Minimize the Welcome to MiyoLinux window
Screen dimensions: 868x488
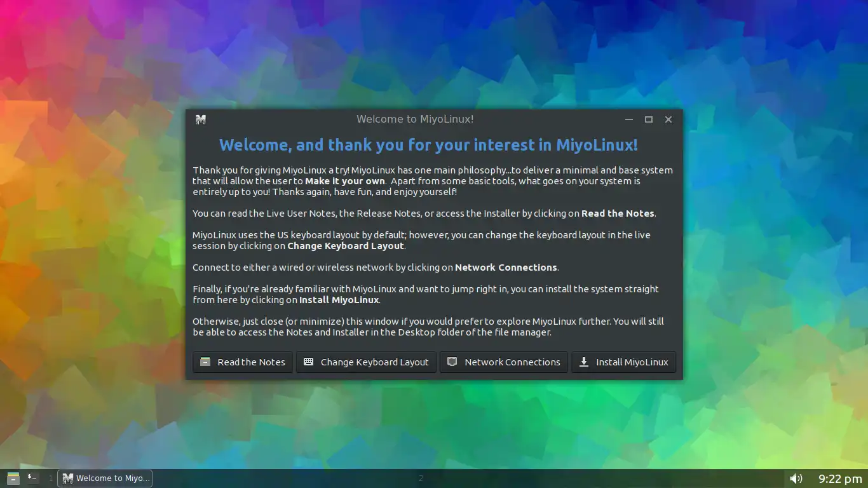(629, 119)
